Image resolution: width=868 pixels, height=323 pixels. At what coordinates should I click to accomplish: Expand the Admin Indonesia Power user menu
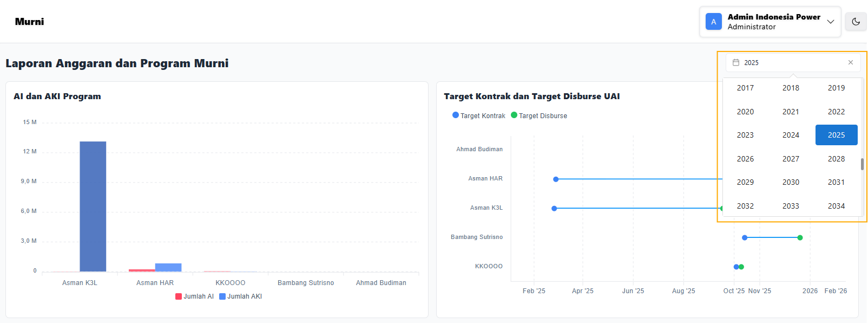[830, 22]
